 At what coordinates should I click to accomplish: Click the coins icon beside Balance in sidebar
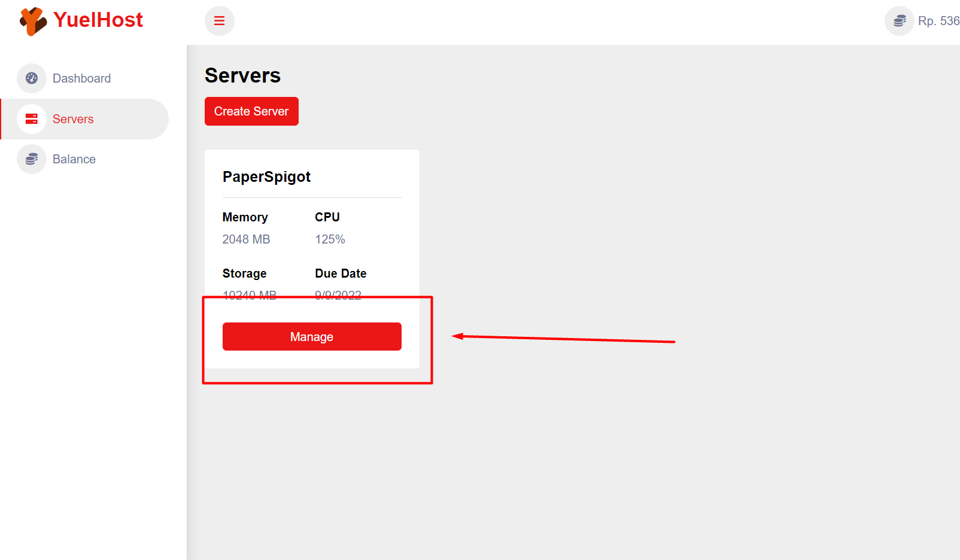[x=32, y=159]
